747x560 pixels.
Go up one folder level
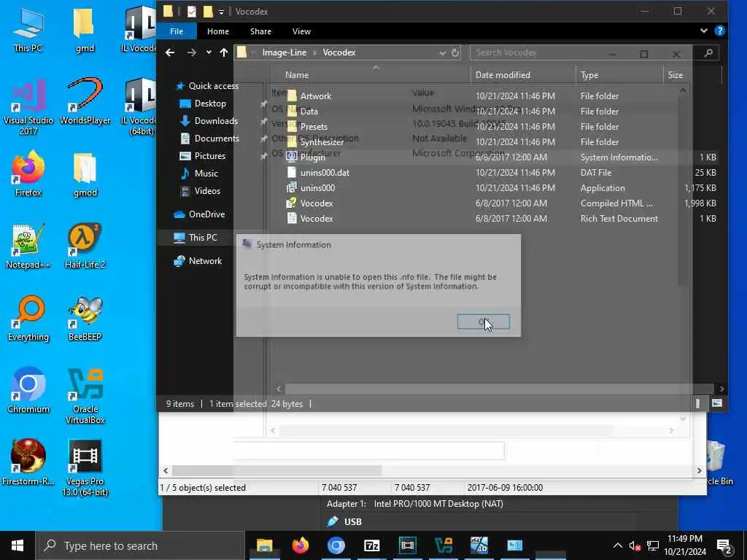coord(224,52)
